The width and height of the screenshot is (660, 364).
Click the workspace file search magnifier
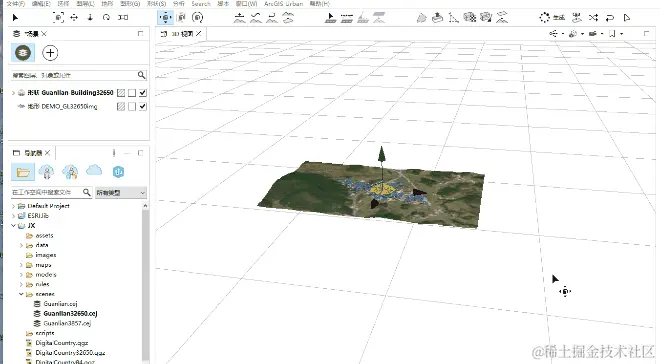coord(86,192)
